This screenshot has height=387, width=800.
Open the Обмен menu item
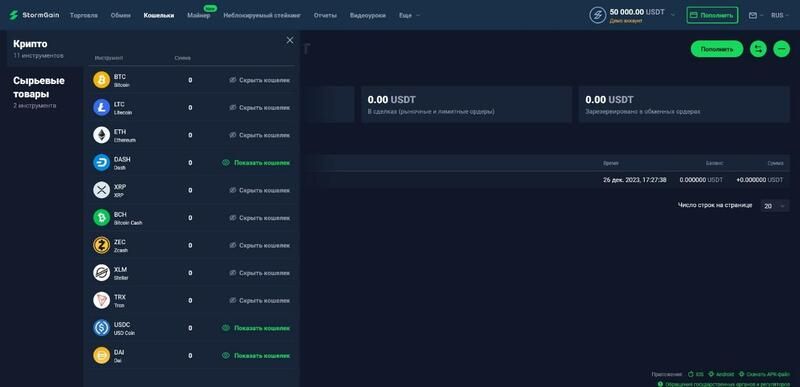pyautogui.click(x=120, y=15)
